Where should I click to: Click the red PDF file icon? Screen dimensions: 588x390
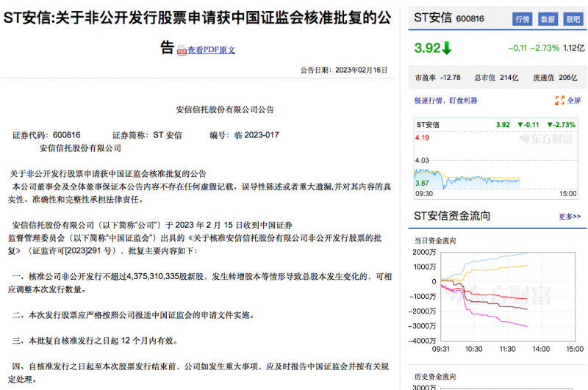pos(182,50)
